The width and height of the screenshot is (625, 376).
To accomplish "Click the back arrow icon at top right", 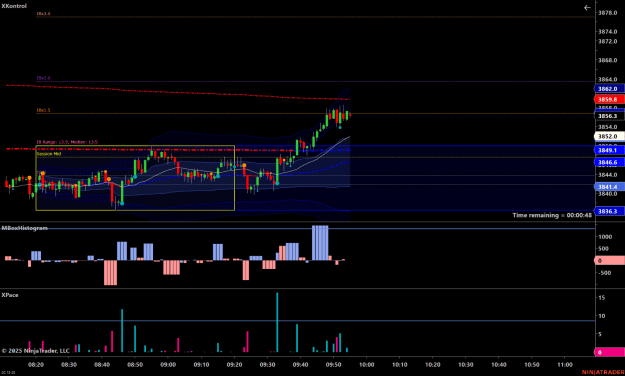I will pyautogui.click(x=587, y=8).
